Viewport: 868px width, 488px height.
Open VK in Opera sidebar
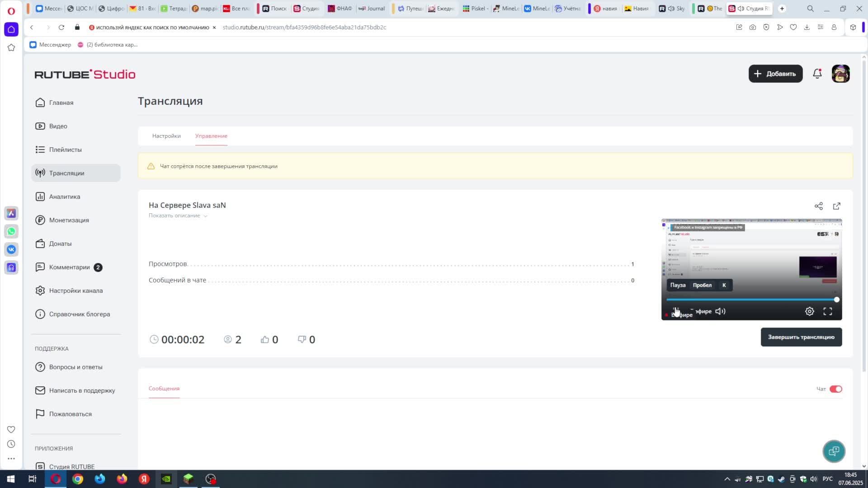[11, 249]
